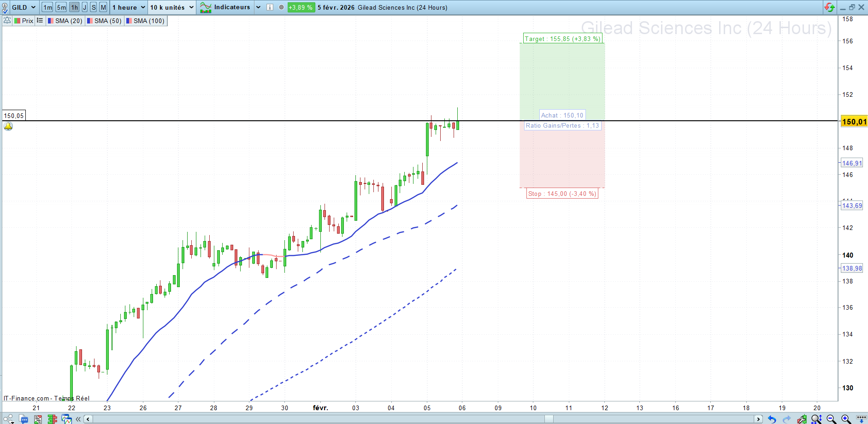Select the 5m timeframe button
Image resolution: width=868 pixels, height=424 pixels.
[61, 7]
